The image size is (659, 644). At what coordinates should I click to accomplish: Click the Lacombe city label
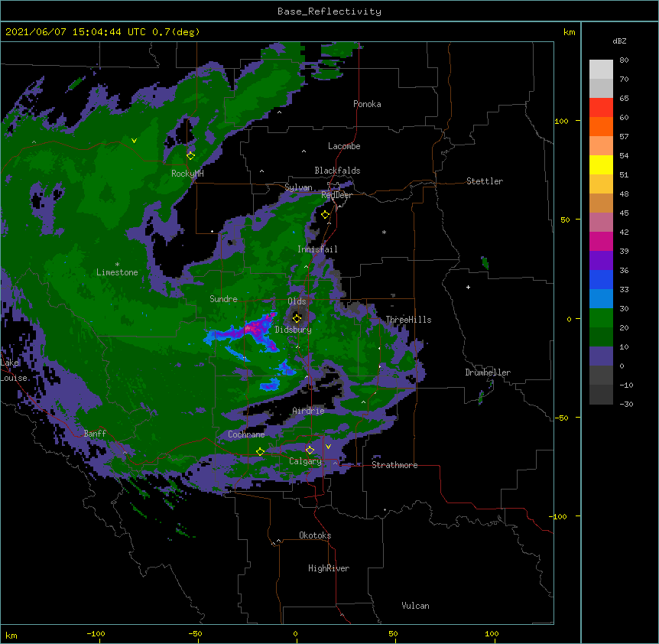(344, 146)
